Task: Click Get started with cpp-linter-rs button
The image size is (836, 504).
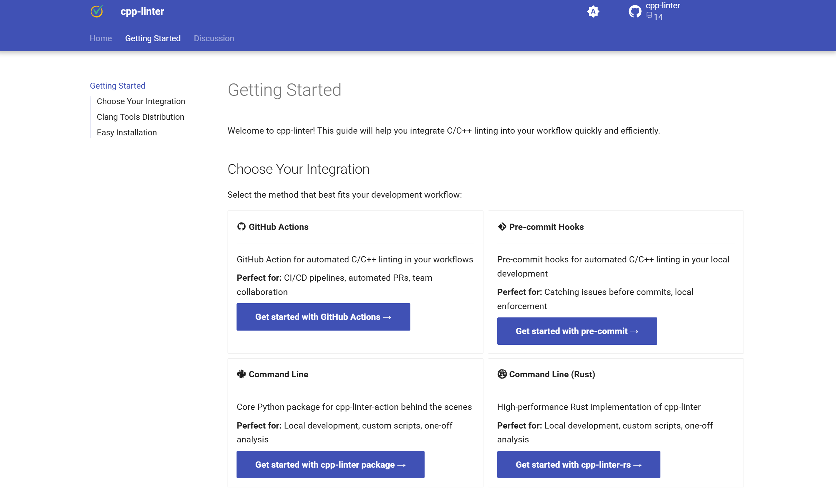Action: [578, 465]
